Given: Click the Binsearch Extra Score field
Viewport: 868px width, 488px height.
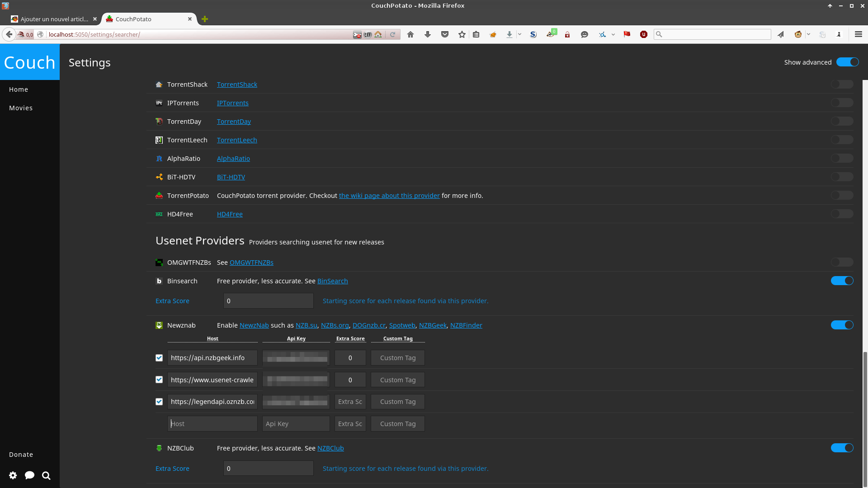Looking at the screenshot, I should point(268,301).
